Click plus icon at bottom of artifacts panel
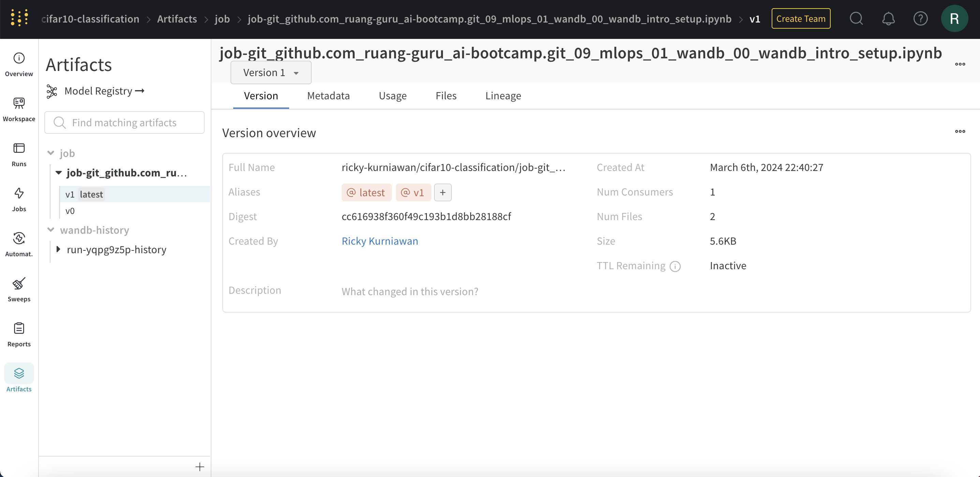The image size is (980, 477). click(x=200, y=467)
